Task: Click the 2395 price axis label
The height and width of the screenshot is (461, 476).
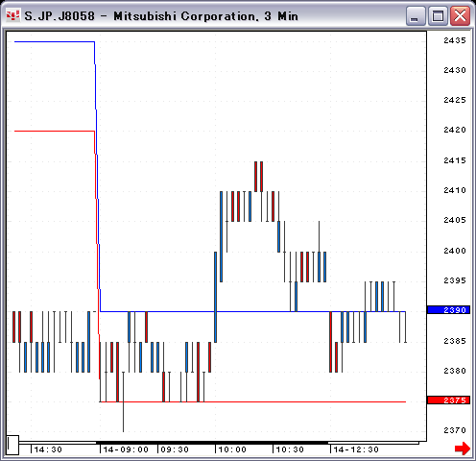Action: point(455,280)
